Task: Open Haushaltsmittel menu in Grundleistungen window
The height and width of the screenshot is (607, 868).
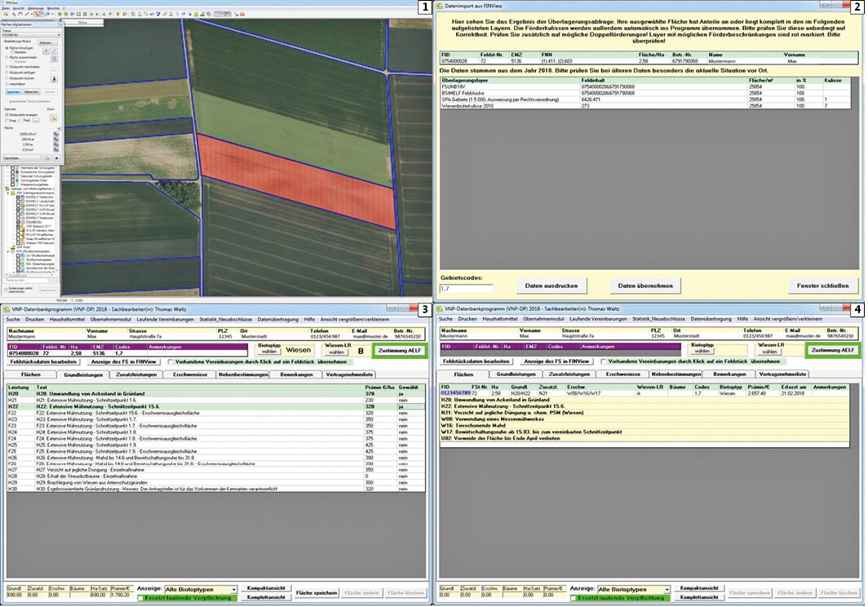Action: 67,320
